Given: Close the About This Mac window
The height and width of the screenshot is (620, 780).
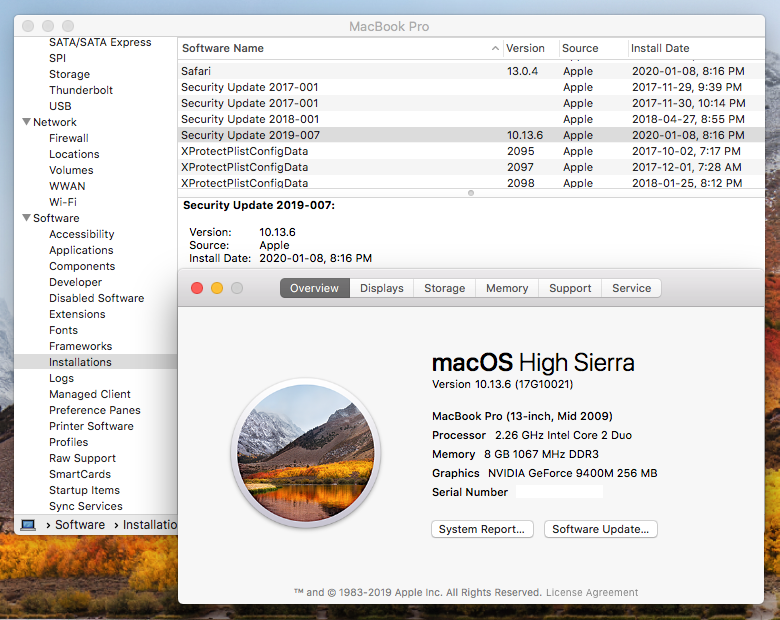Looking at the screenshot, I should (197, 288).
